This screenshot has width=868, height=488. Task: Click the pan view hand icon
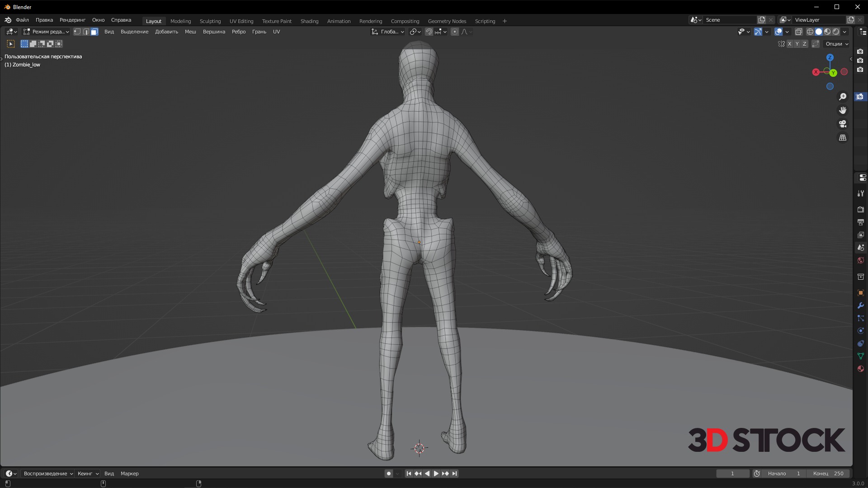tap(843, 110)
